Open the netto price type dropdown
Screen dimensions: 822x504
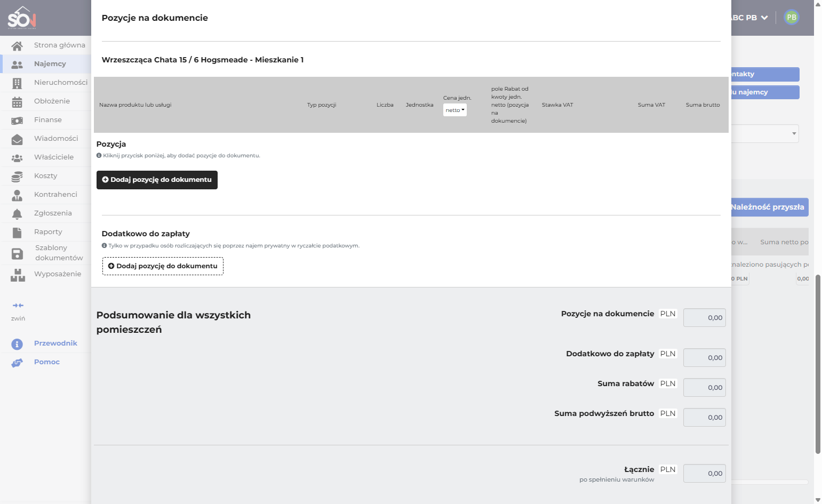pos(455,110)
